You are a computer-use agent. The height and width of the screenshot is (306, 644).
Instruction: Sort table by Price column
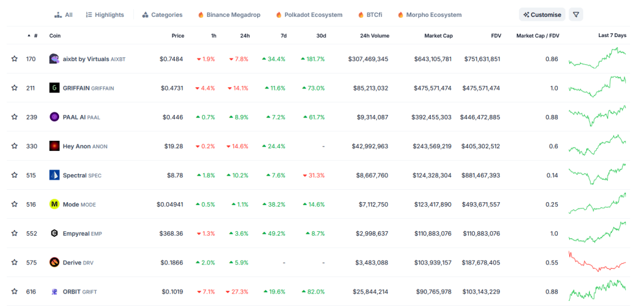[178, 36]
